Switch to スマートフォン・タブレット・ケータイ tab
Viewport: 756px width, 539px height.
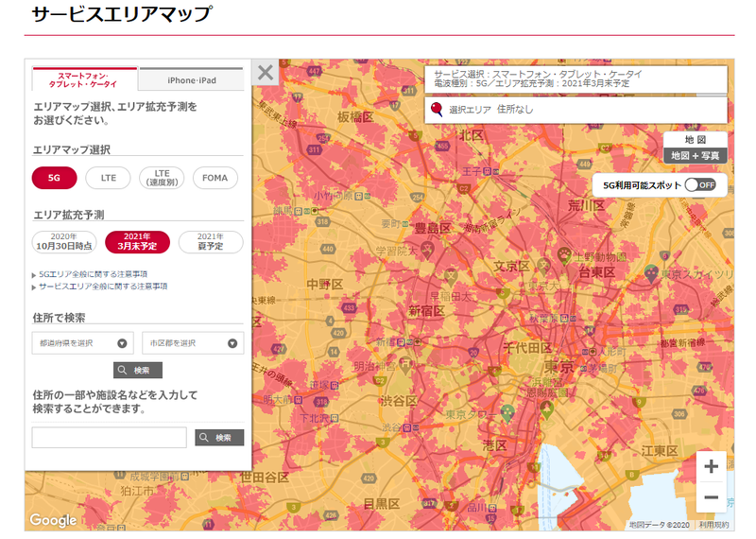tap(85, 79)
